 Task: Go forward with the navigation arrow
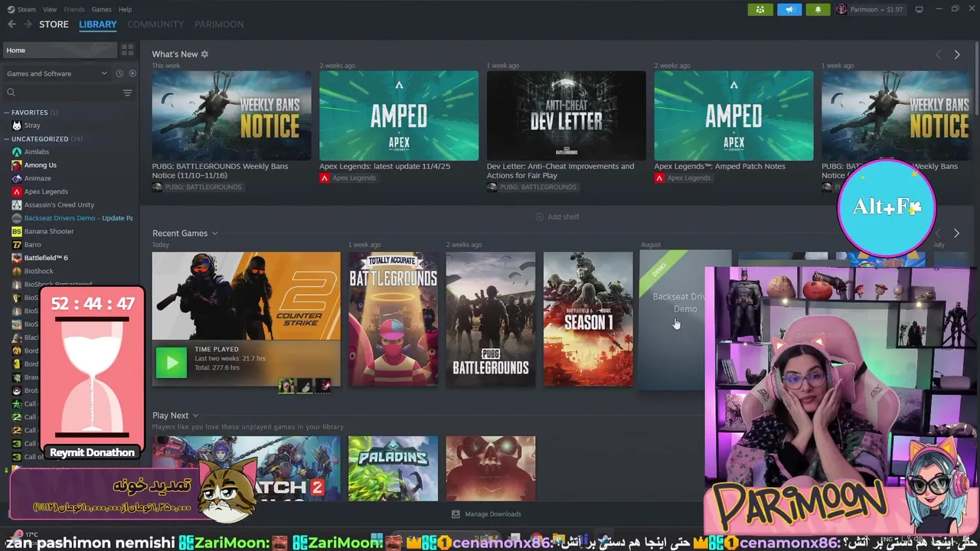click(28, 24)
